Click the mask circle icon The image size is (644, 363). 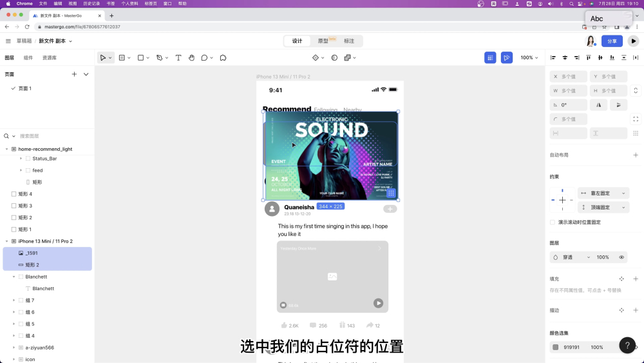334,58
